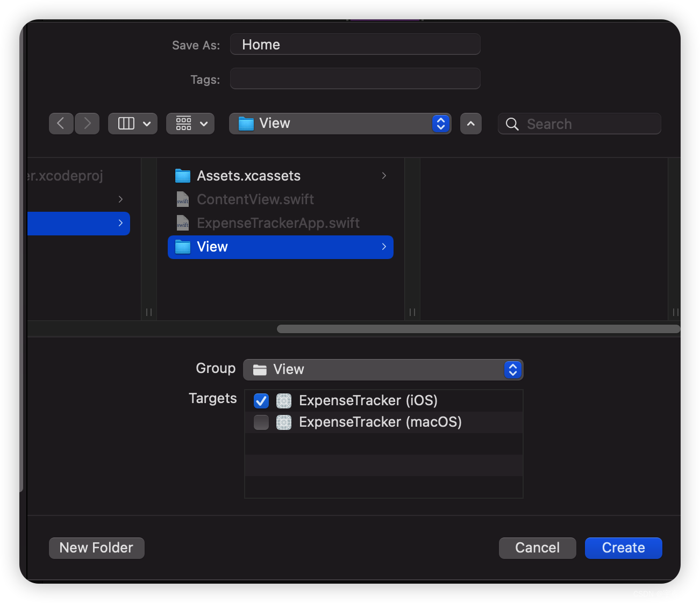The image size is (700, 603).
Task: Click the highlighted left column row chevron
Action: [x=120, y=223]
